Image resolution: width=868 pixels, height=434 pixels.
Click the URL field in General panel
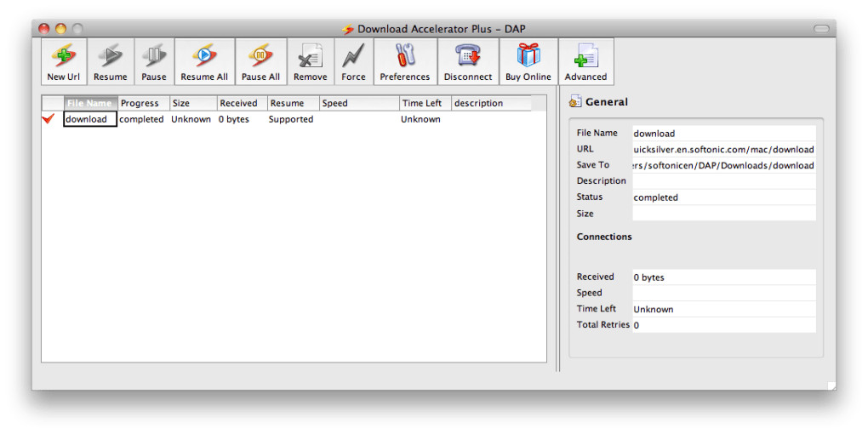pos(724,149)
